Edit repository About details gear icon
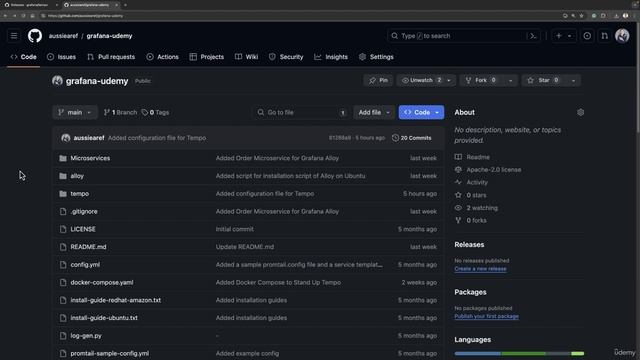Viewport: 640px width, 360px height. [580, 112]
